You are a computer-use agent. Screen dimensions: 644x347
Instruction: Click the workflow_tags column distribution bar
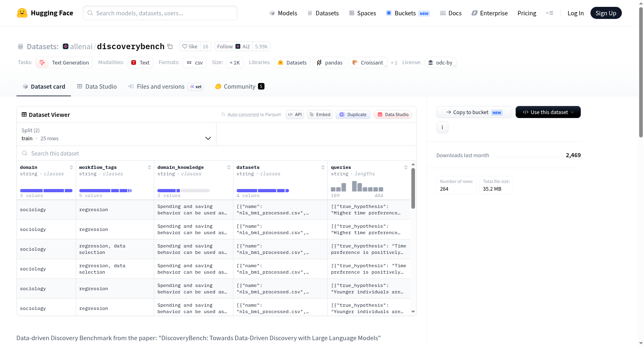click(105, 190)
